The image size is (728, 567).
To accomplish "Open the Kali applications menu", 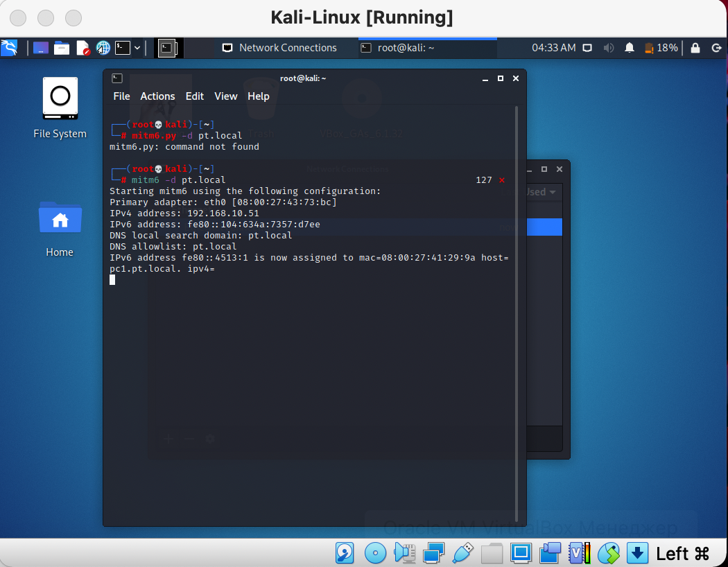I will point(9,48).
